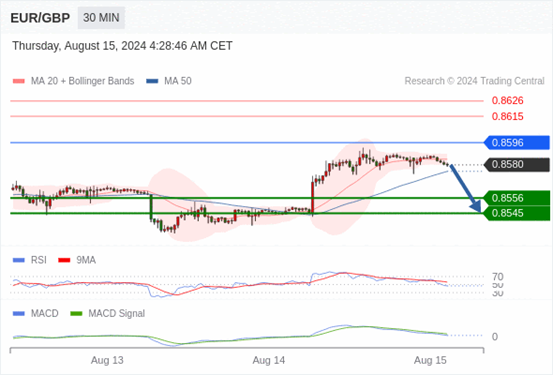Click the MA 20 + Bollinger Bands color swatch
This screenshot has height=375, width=553.
pos(19,81)
